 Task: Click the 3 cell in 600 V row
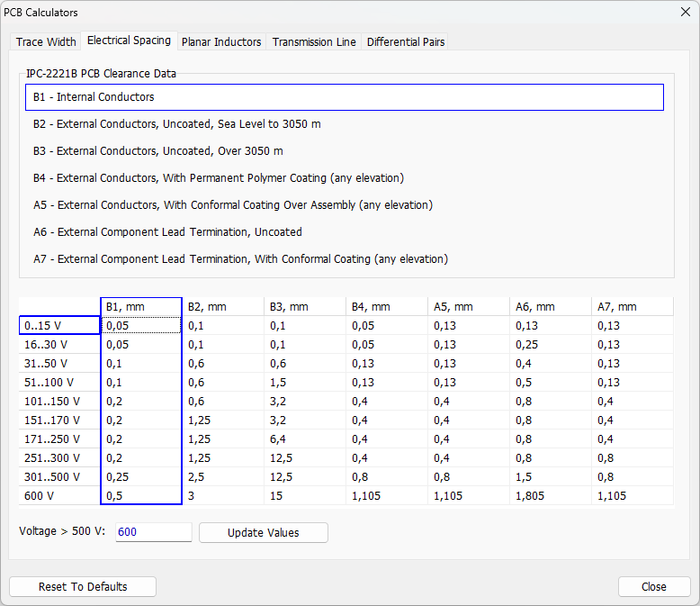(x=223, y=495)
